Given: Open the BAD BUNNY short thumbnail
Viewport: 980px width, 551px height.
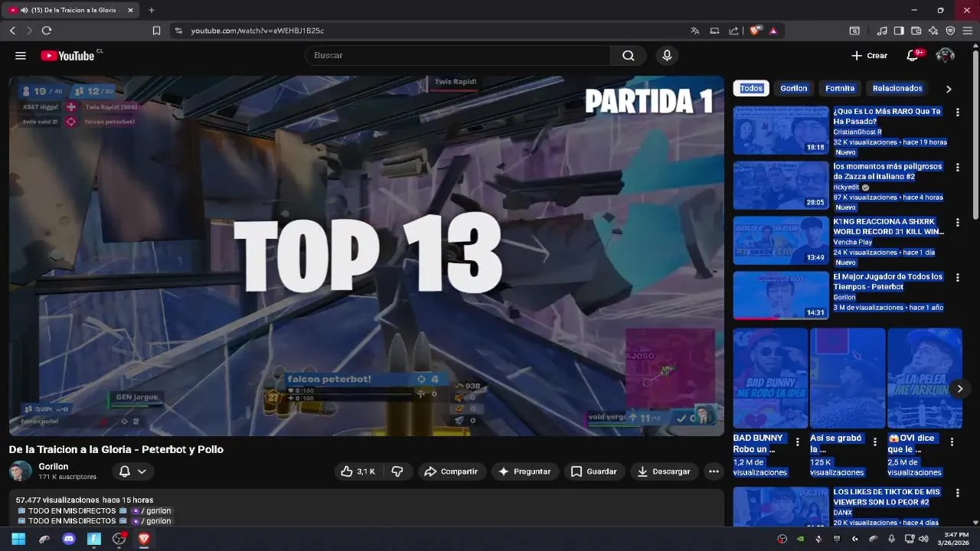Looking at the screenshot, I should coord(770,378).
